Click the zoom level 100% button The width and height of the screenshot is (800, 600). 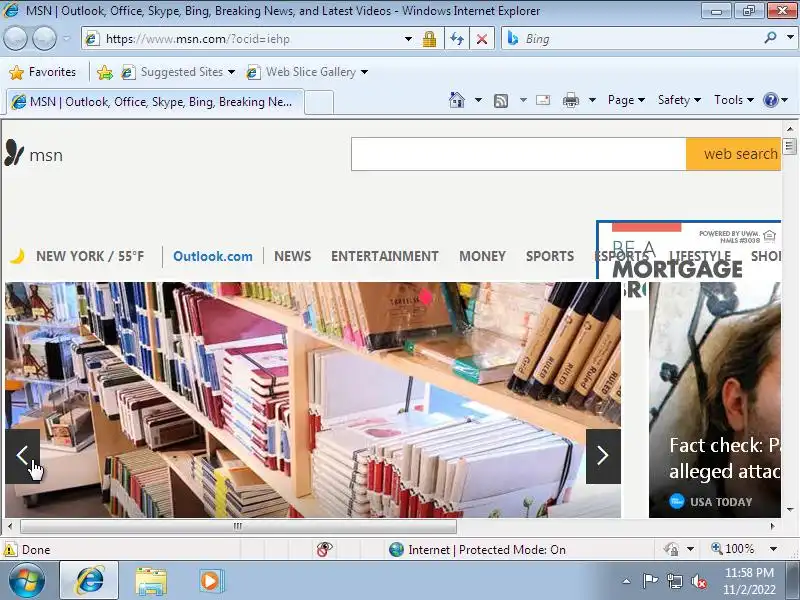click(x=733, y=549)
